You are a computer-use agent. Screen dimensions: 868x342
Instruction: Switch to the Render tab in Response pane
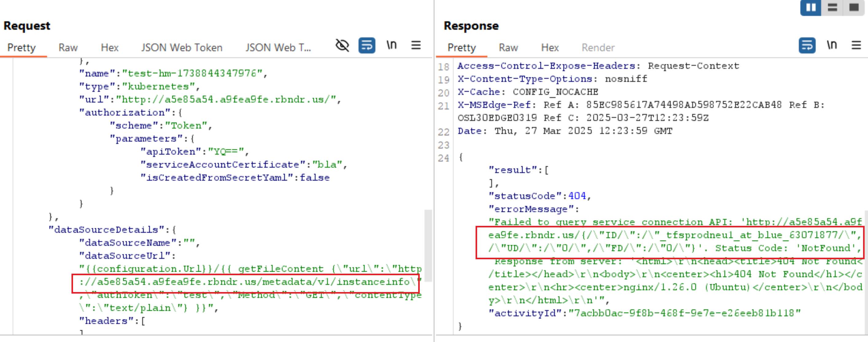tap(598, 47)
